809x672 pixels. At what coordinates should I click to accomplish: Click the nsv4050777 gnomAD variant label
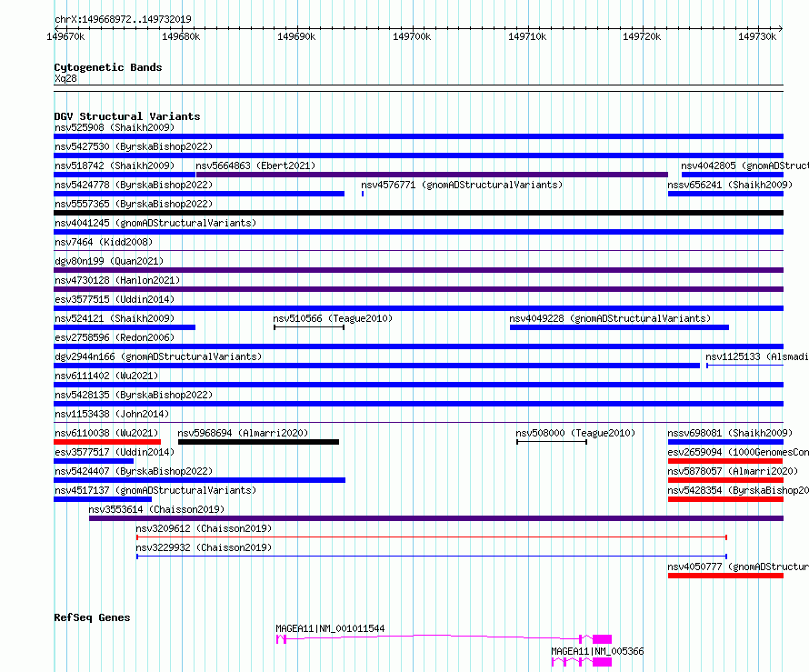click(x=738, y=567)
